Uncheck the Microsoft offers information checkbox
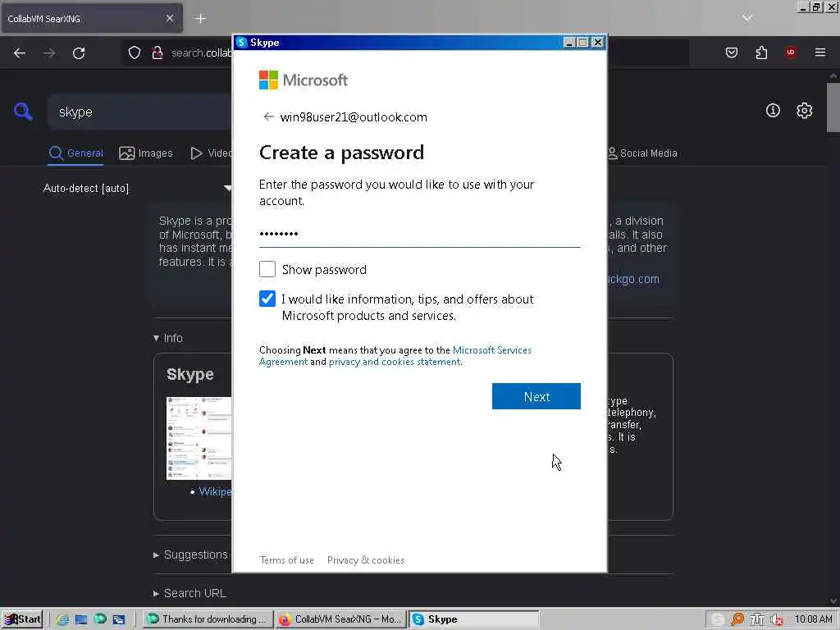The height and width of the screenshot is (630, 840). [x=267, y=299]
